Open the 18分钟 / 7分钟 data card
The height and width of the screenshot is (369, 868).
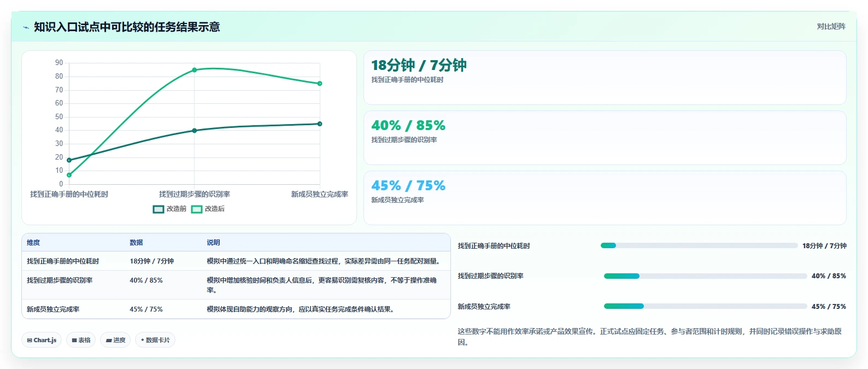pyautogui.click(x=605, y=78)
